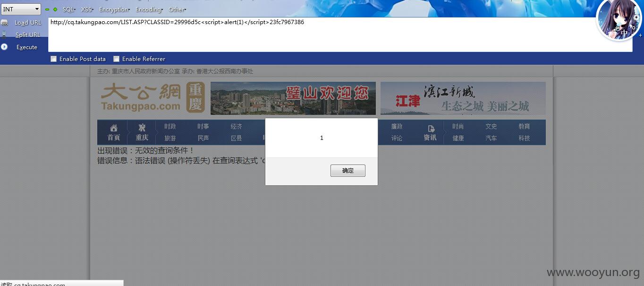Screen dimensions: 644x286
Task: Click the anime avatar thumbnail
Action: coord(619,20)
